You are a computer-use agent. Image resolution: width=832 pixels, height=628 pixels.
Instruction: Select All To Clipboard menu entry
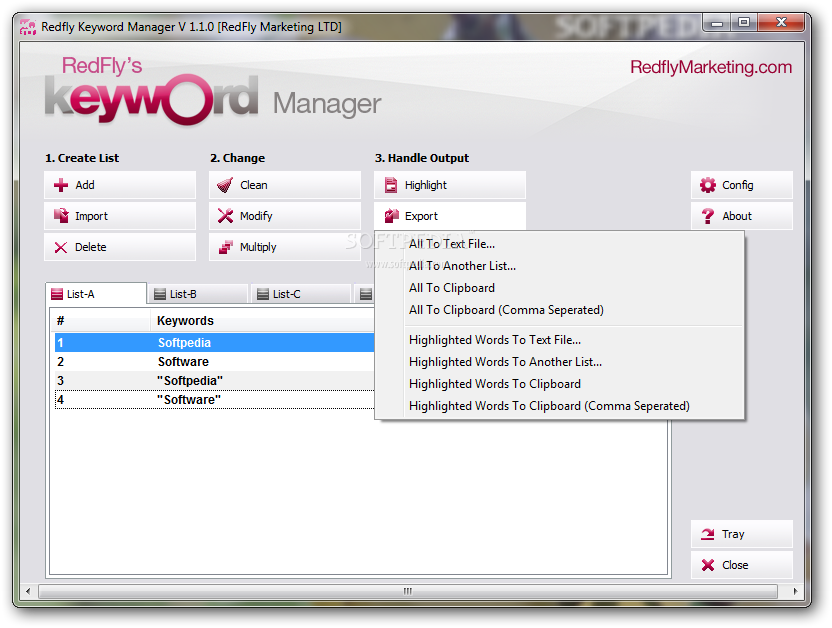click(x=559, y=288)
